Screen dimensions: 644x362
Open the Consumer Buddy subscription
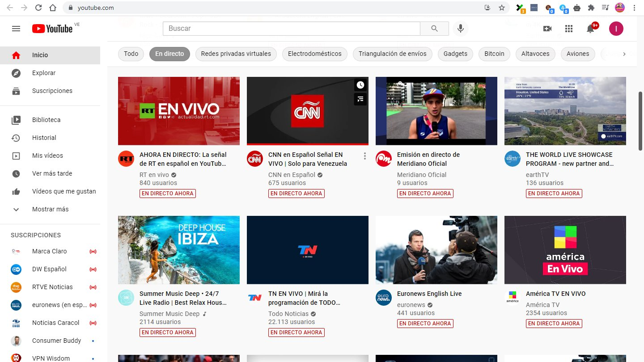coord(50,341)
